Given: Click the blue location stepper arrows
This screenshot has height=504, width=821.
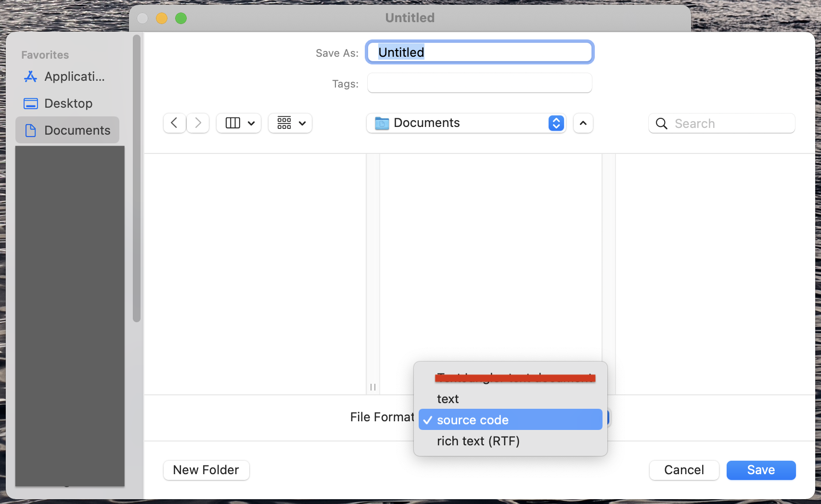Looking at the screenshot, I should (556, 123).
